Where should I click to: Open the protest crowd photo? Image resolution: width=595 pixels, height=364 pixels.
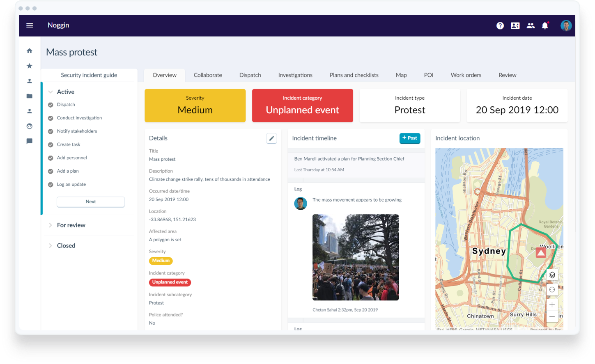356,257
